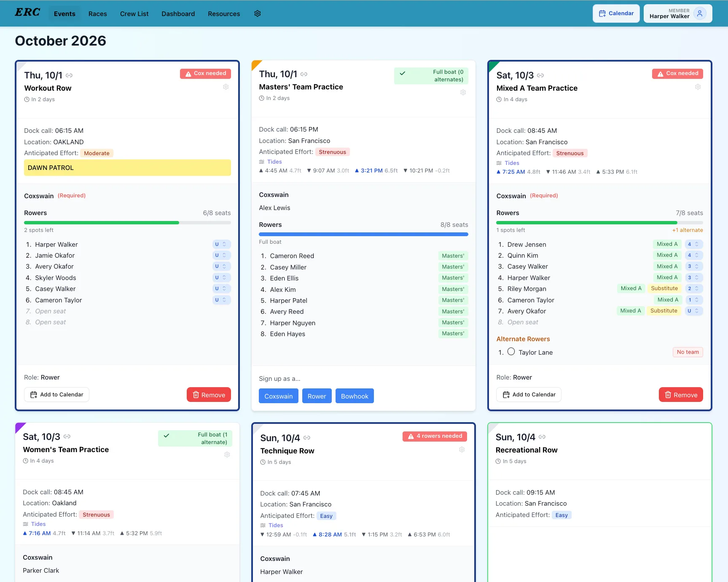This screenshot has height=582, width=728.
Task: Go to Races tab
Action: click(98, 14)
